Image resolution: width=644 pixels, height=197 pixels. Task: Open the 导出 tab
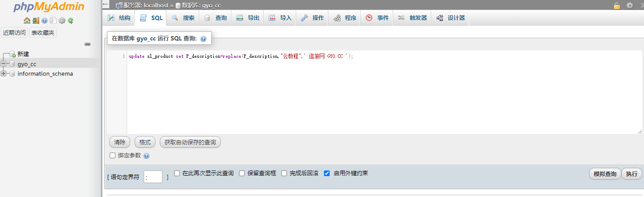point(248,18)
